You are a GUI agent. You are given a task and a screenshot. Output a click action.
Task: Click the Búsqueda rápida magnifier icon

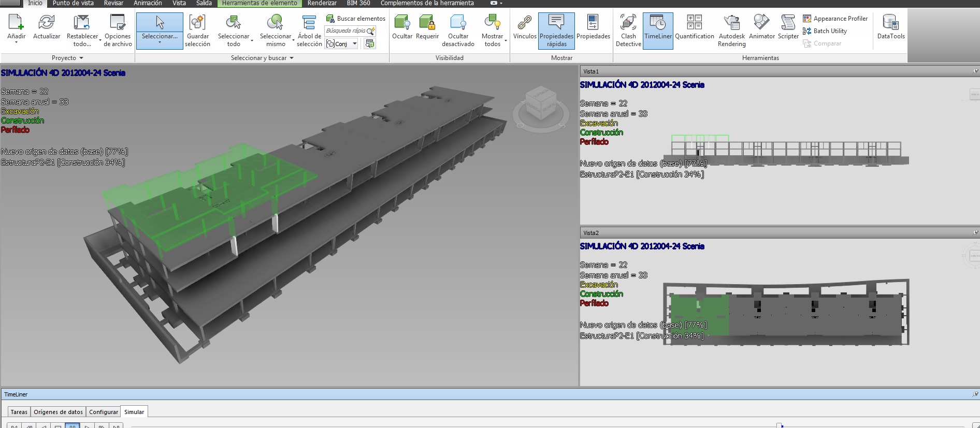tap(371, 31)
